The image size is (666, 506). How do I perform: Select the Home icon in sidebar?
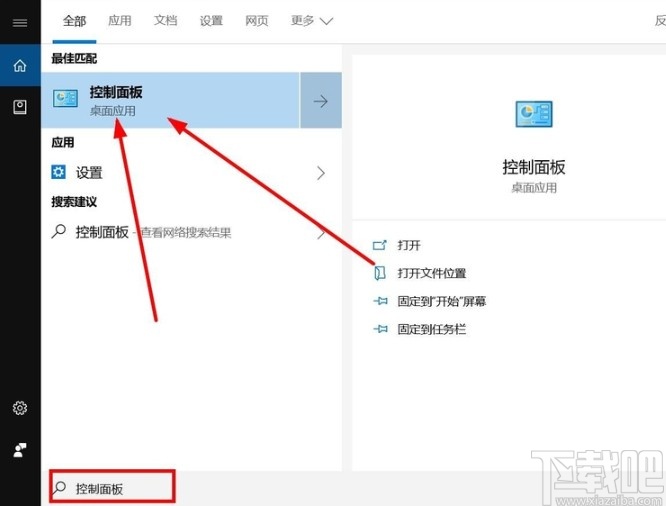coord(20,65)
